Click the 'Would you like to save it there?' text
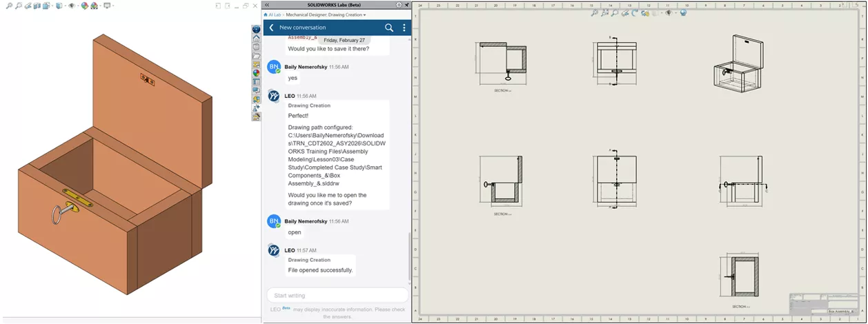The width and height of the screenshot is (868, 324). point(328,49)
